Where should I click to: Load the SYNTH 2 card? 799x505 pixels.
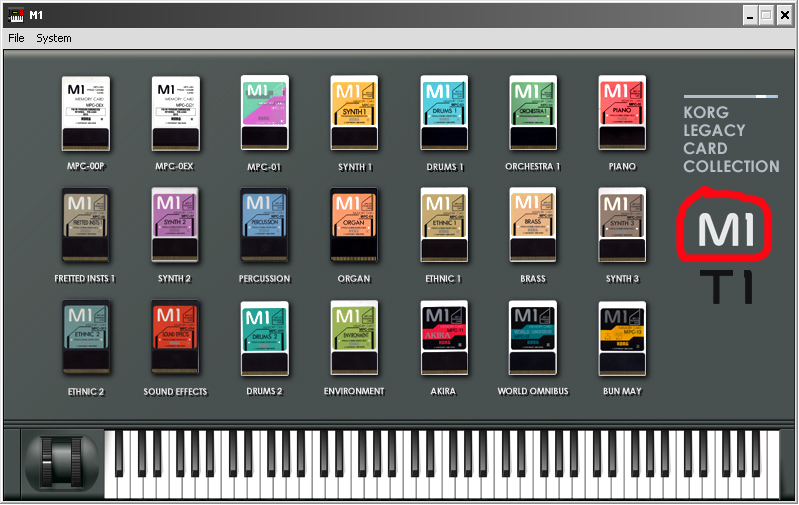click(x=175, y=225)
